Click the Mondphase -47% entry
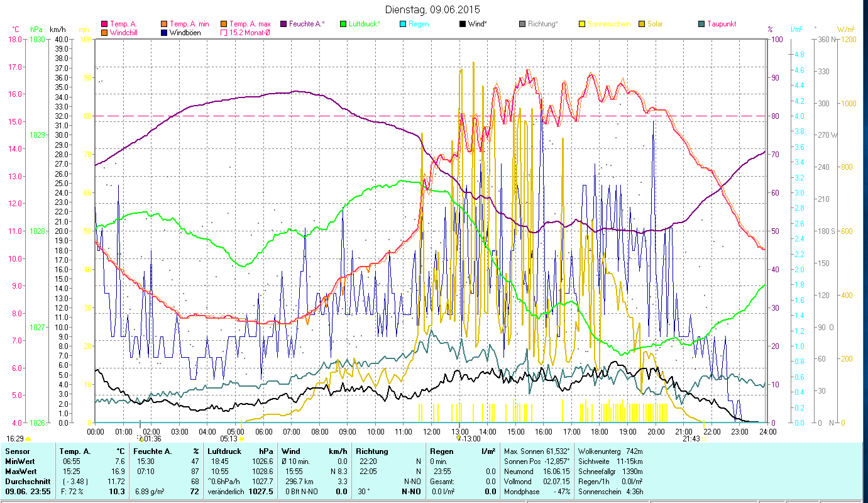The height and width of the screenshot is (503, 868). [x=538, y=492]
